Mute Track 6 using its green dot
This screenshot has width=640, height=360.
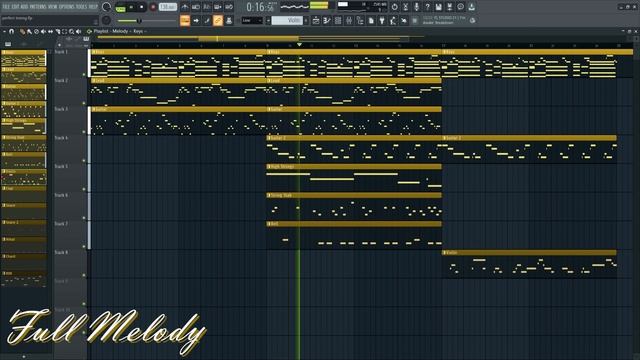(x=84, y=218)
